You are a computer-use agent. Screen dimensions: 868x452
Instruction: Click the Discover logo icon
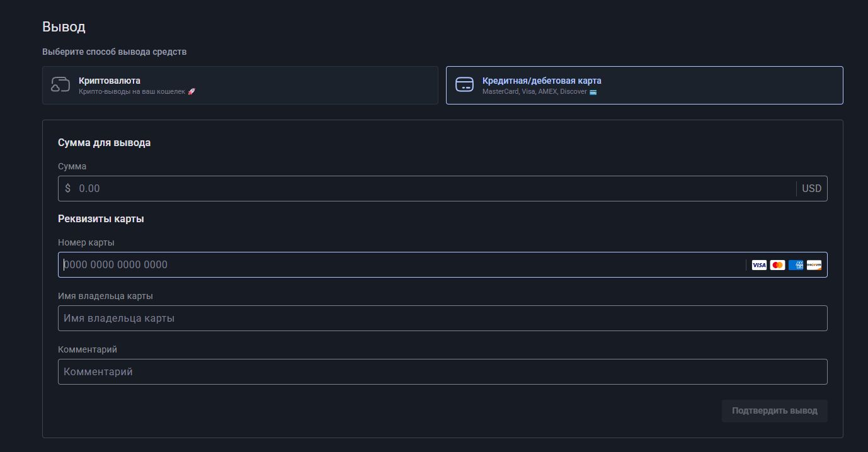click(814, 265)
